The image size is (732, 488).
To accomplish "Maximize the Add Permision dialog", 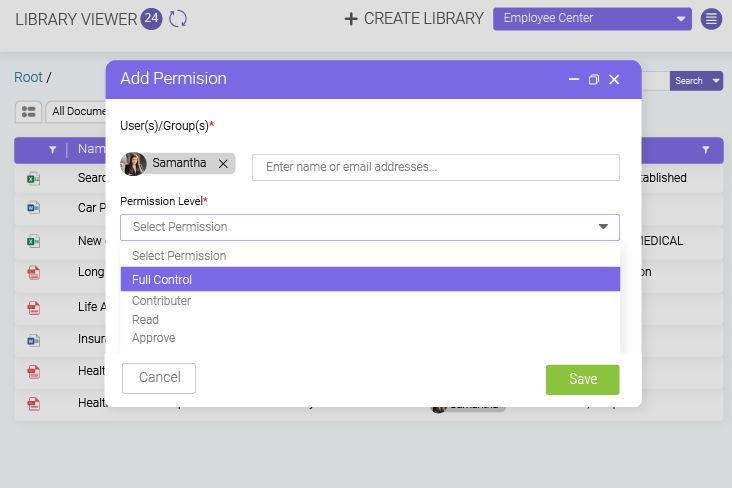I will [594, 79].
